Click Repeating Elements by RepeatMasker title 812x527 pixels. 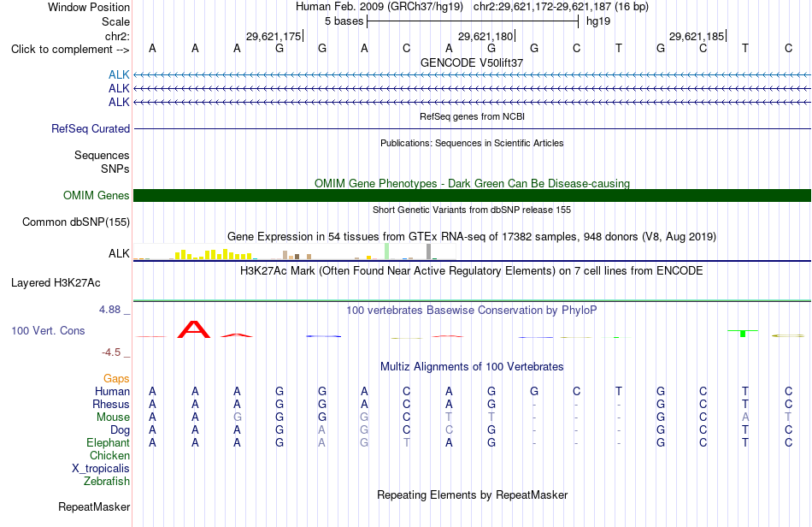click(472, 495)
